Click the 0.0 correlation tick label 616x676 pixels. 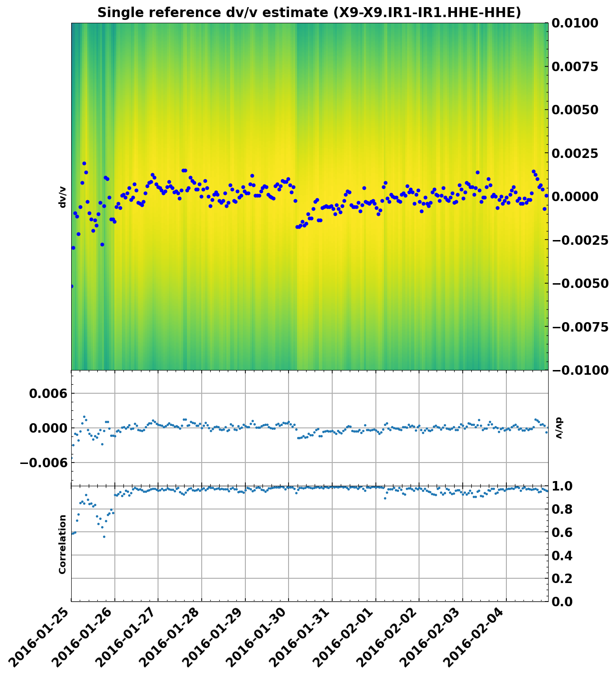(x=561, y=602)
